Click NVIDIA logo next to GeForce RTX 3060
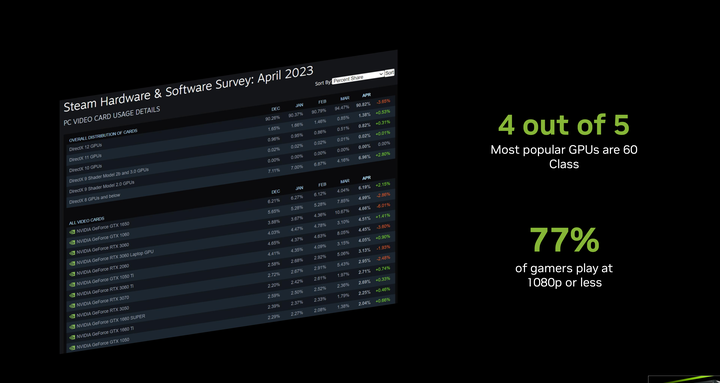The width and height of the screenshot is (720, 383). tap(71, 253)
